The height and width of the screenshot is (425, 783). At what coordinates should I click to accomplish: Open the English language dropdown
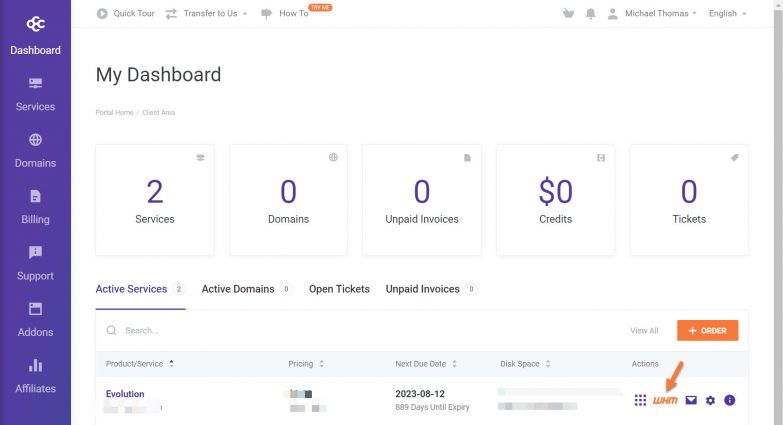pyautogui.click(x=727, y=14)
